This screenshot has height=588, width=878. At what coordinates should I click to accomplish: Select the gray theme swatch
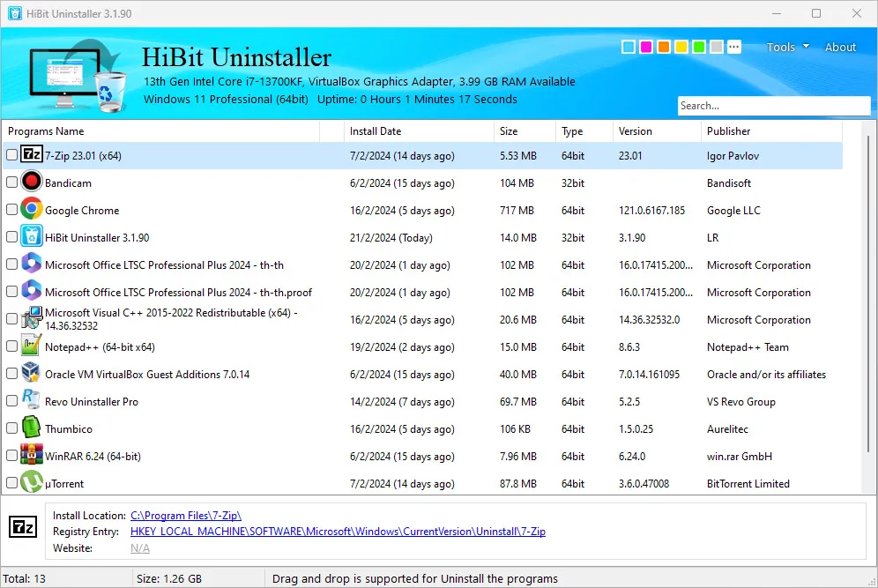(716, 47)
